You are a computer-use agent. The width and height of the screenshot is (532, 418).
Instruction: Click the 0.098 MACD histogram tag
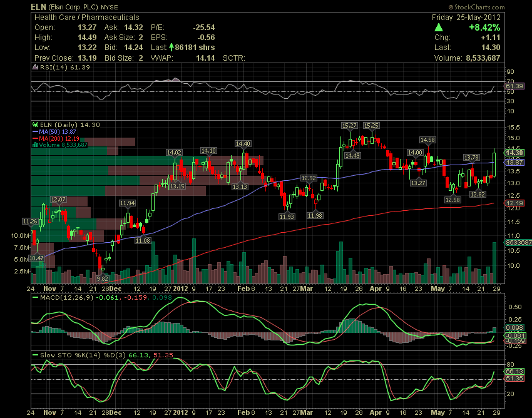514,328
